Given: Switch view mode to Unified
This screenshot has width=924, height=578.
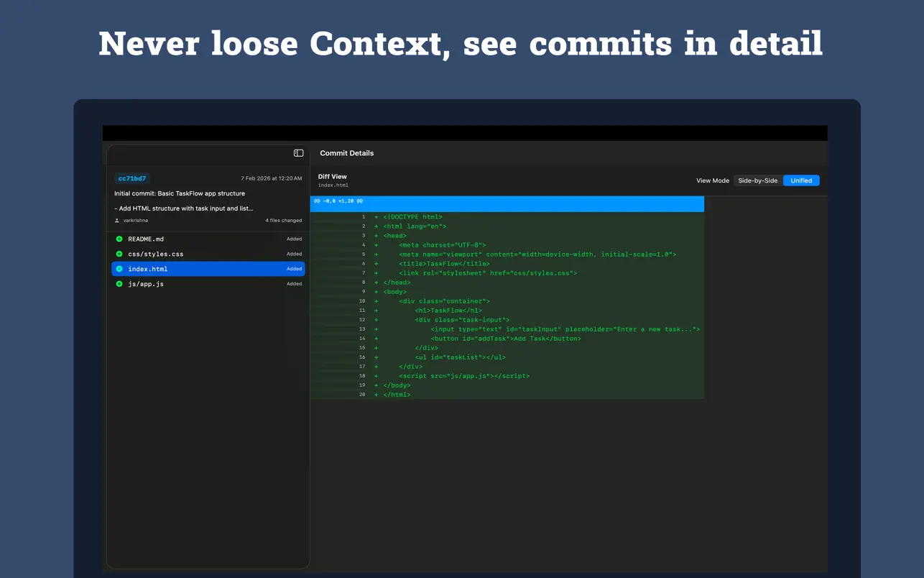Looking at the screenshot, I should click(801, 180).
